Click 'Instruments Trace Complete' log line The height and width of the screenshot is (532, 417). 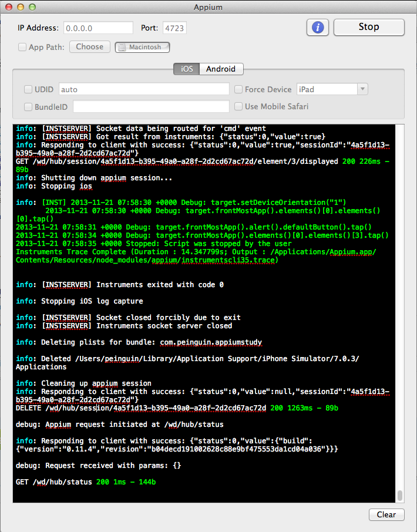(196, 256)
